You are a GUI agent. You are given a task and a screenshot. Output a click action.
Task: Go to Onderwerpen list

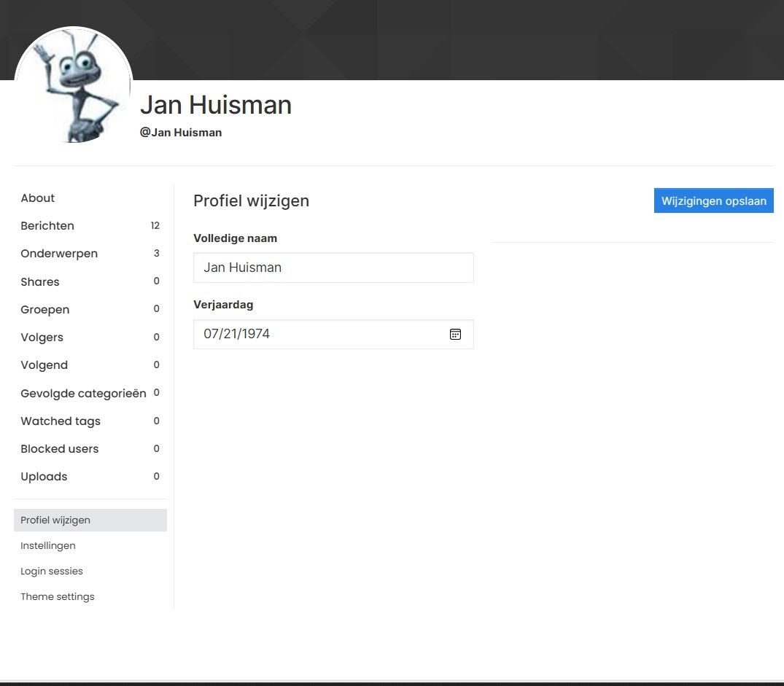point(59,254)
